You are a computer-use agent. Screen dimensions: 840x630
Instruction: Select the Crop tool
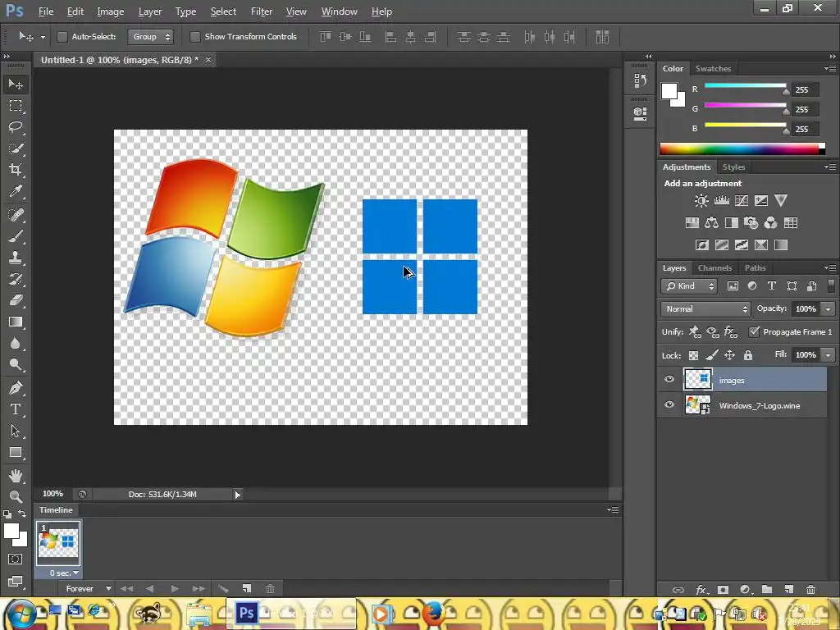(16, 170)
